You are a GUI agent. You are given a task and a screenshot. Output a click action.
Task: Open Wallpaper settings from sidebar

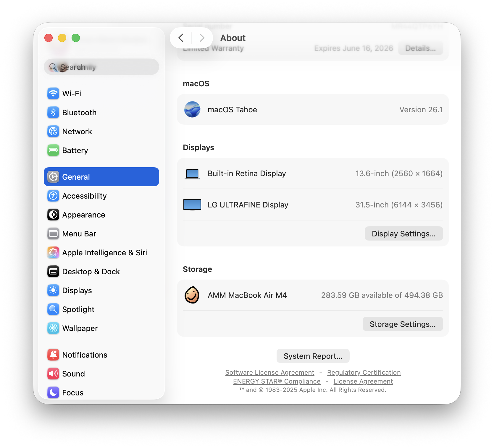tap(101, 328)
